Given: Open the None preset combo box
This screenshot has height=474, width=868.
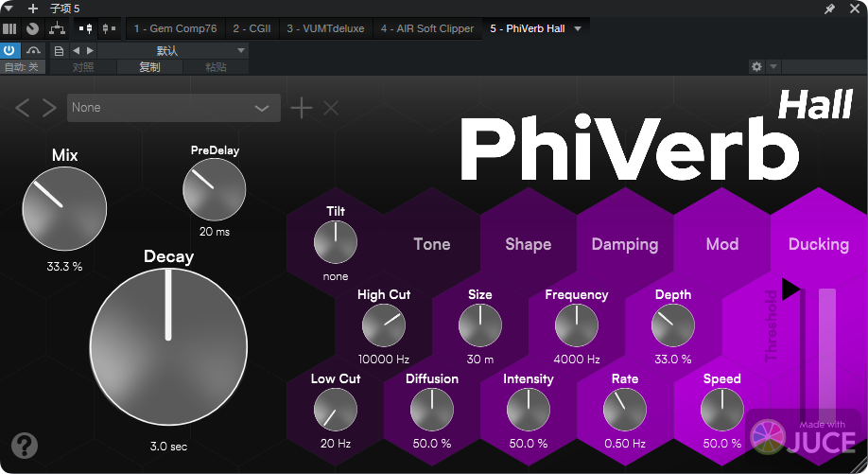Looking at the screenshot, I should coord(174,108).
